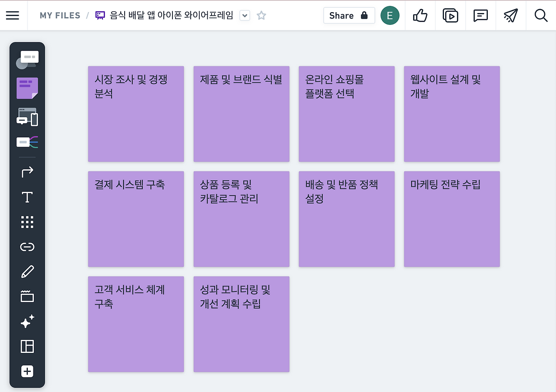Select the link insertion tool
The height and width of the screenshot is (392, 556).
(27, 247)
